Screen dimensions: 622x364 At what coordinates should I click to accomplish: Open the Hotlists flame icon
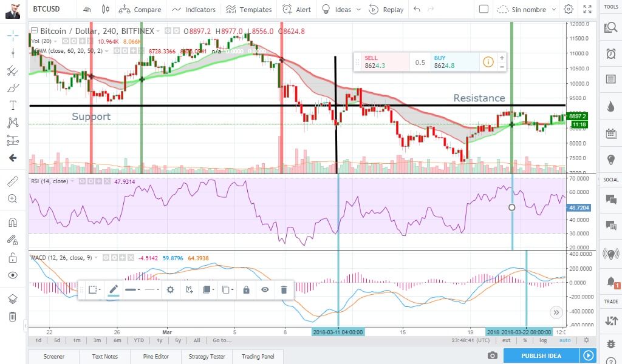610,106
